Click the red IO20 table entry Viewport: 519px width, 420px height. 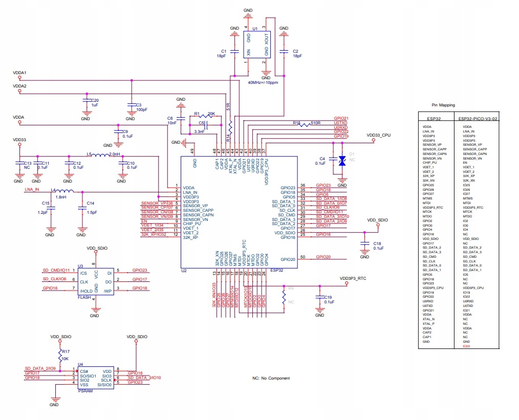[466, 346]
